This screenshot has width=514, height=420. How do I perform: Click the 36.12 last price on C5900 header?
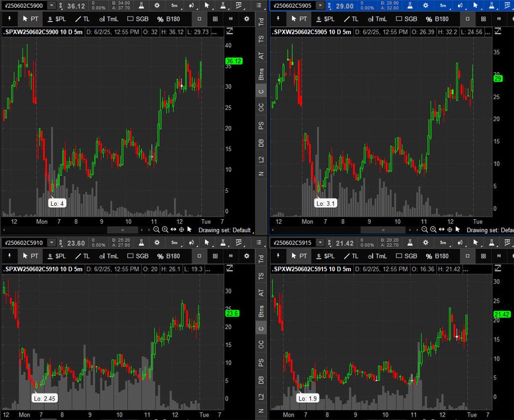[76, 6]
